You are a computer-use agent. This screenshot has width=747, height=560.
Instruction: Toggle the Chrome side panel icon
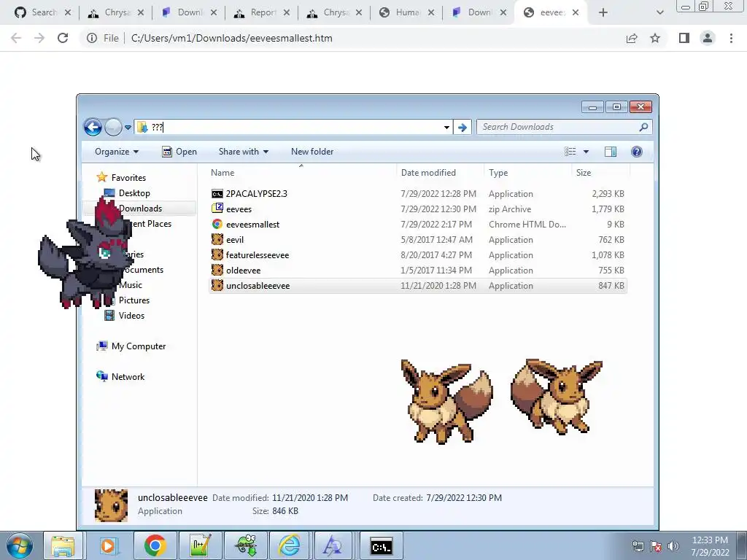click(x=684, y=38)
